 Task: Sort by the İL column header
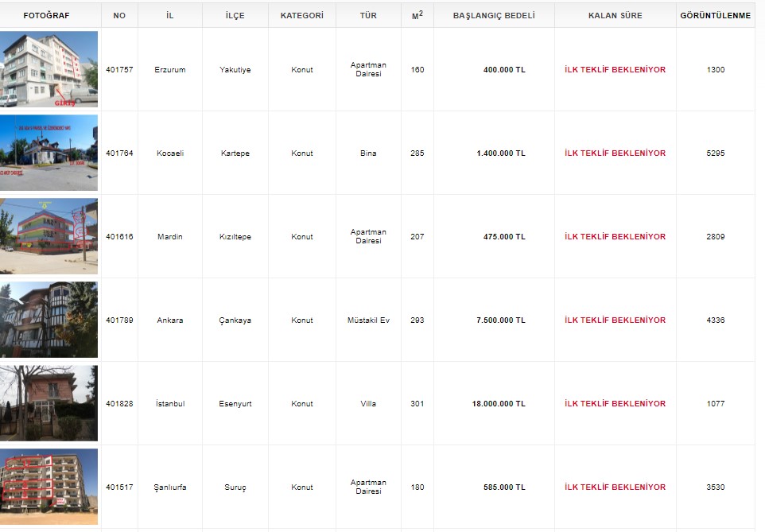coord(170,16)
